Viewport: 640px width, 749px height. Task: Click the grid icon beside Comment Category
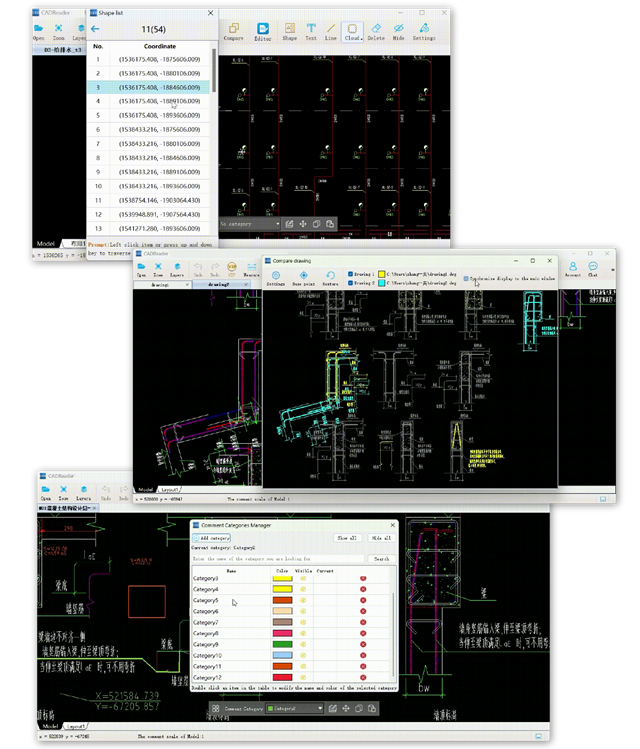pos(215,708)
